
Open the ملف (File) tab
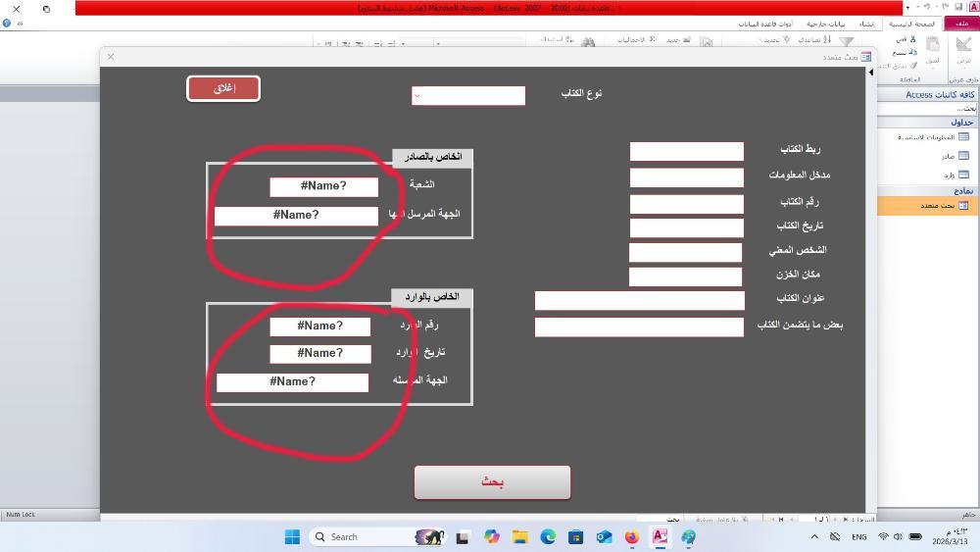(x=962, y=24)
